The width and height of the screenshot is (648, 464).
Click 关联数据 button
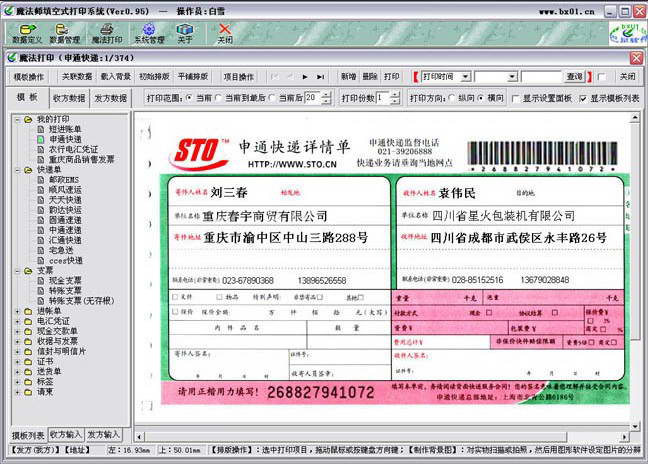coord(77,77)
